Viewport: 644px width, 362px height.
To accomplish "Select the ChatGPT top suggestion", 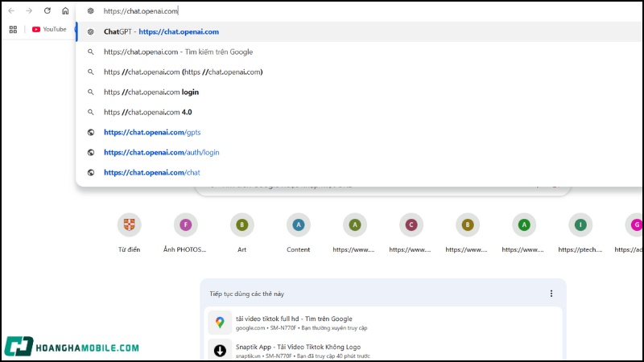I will 161,32.
